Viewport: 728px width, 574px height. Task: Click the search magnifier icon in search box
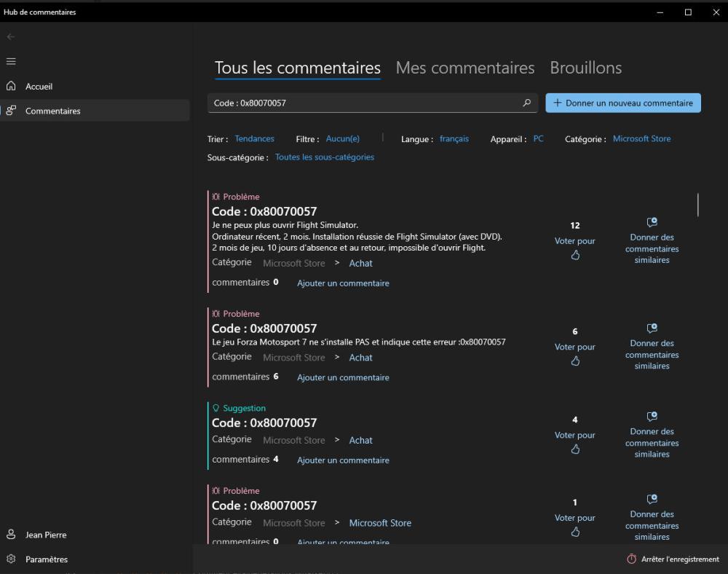(x=526, y=103)
